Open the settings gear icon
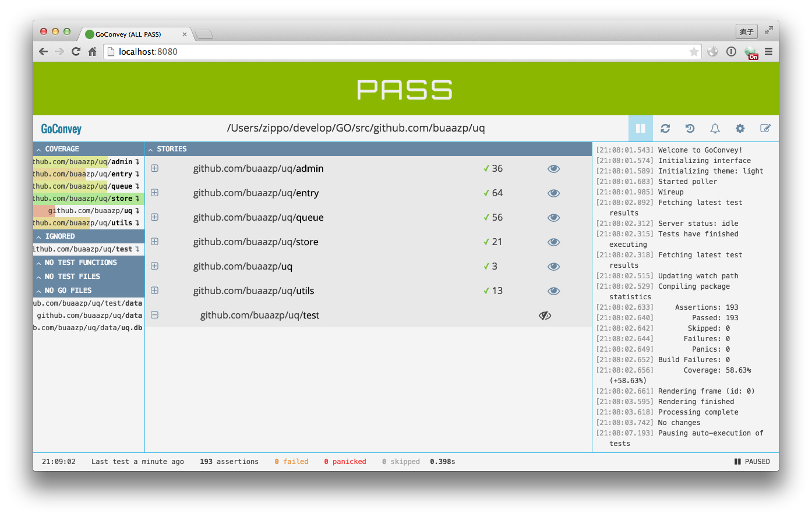The width and height of the screenshot is (812, 517). pyautogui.click(x=740, y=129)
